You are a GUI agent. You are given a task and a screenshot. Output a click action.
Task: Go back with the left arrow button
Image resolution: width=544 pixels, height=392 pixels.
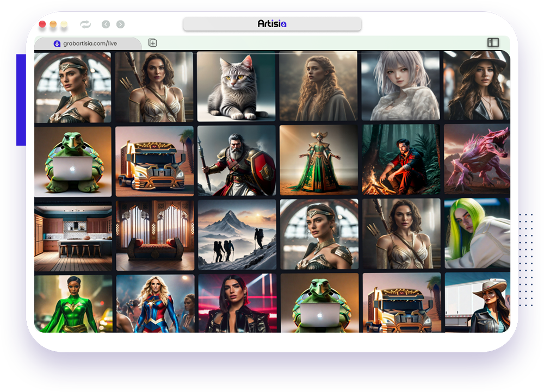click(x=106, y=24)
